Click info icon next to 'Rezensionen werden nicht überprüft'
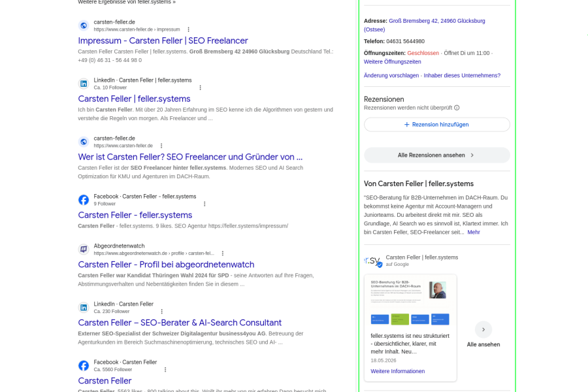This screenshot has height=392, width=588. pyautogui.click(x=457, y=108)
